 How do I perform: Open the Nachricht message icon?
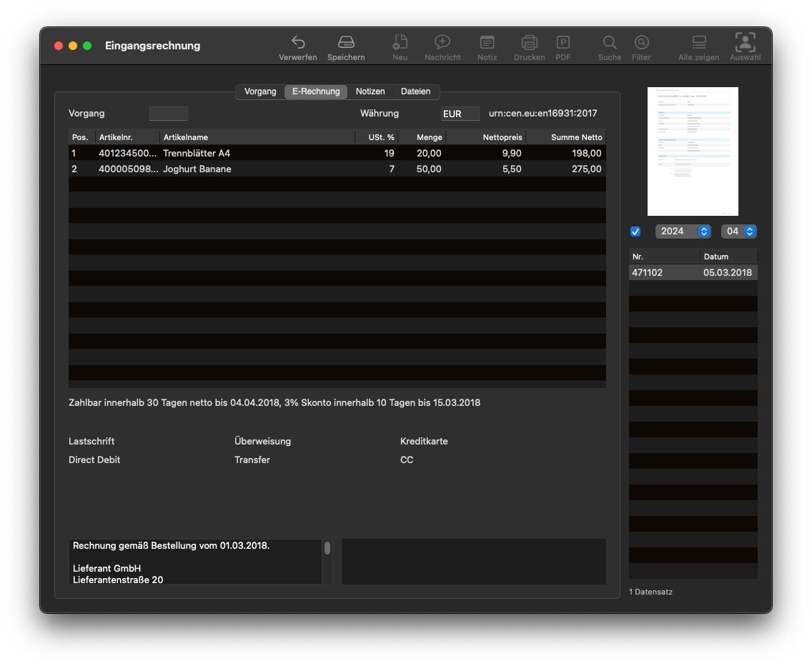pos(442,43)
